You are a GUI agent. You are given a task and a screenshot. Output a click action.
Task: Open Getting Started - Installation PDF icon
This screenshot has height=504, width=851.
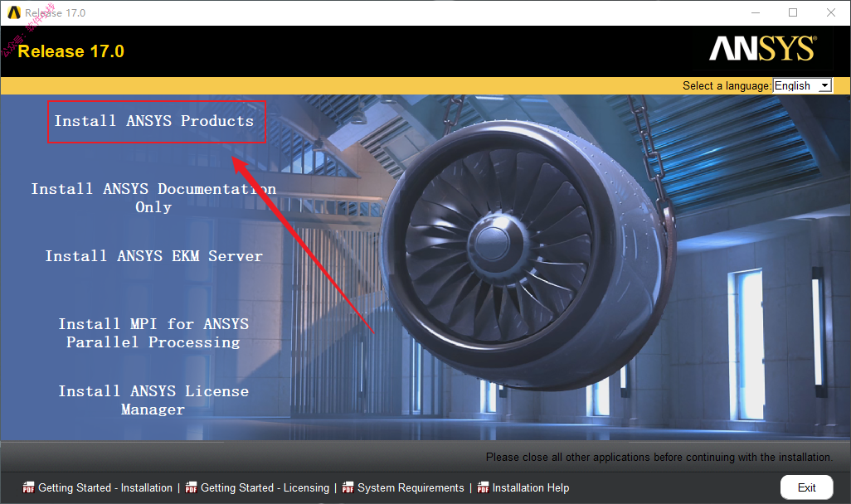click(28, 487)
